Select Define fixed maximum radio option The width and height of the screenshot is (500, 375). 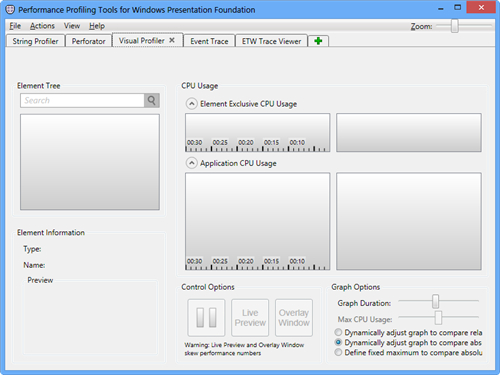pos(338,352)
